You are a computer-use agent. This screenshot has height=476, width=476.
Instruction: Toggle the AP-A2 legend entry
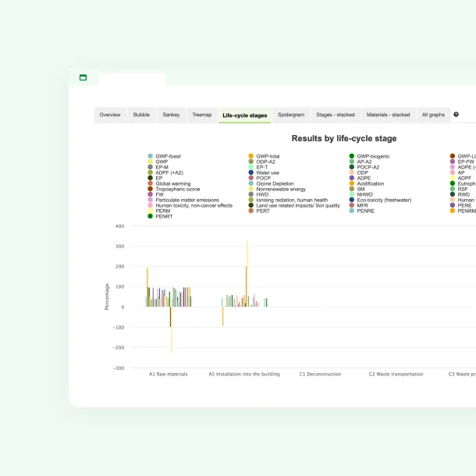[361, 162]
